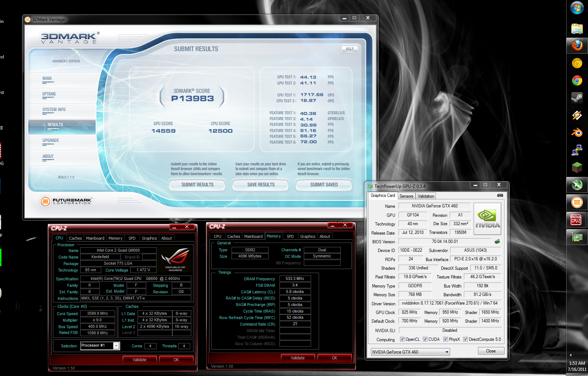Click OK in left CPU-Z window
The height and width of the screenshot is (376, 588).
click(176, 360)
